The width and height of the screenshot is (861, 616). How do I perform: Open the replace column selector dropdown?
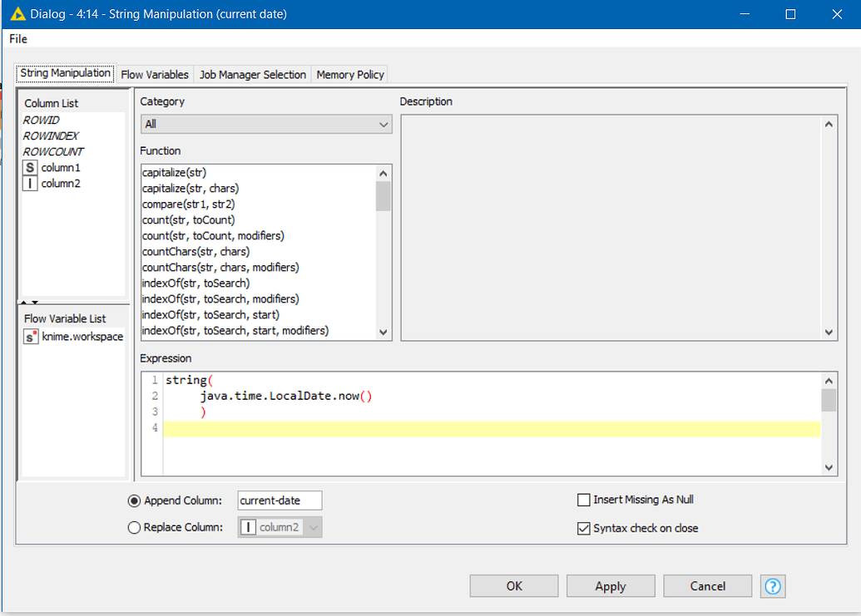[x=312, y=527]
